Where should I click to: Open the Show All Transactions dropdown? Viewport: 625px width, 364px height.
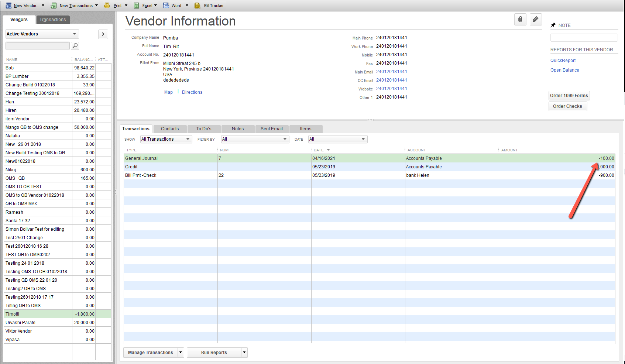coord(166,139)
